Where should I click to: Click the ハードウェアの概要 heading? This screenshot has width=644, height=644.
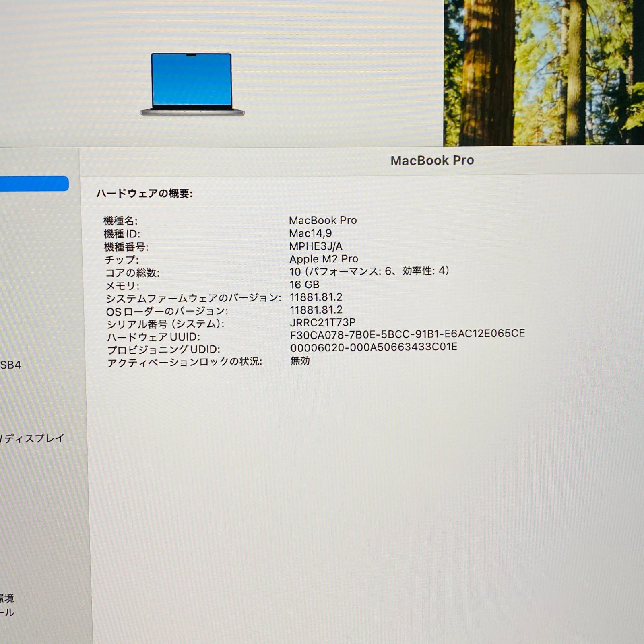(144, 194)
